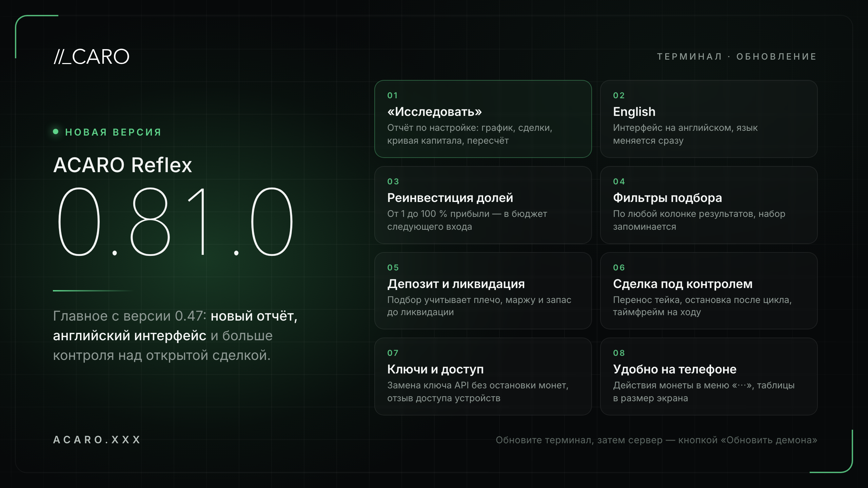Click text "Подбор учитывает плечо, маржу и запас"
This screenshot has height=488, width=868.
tap(479, 300)
